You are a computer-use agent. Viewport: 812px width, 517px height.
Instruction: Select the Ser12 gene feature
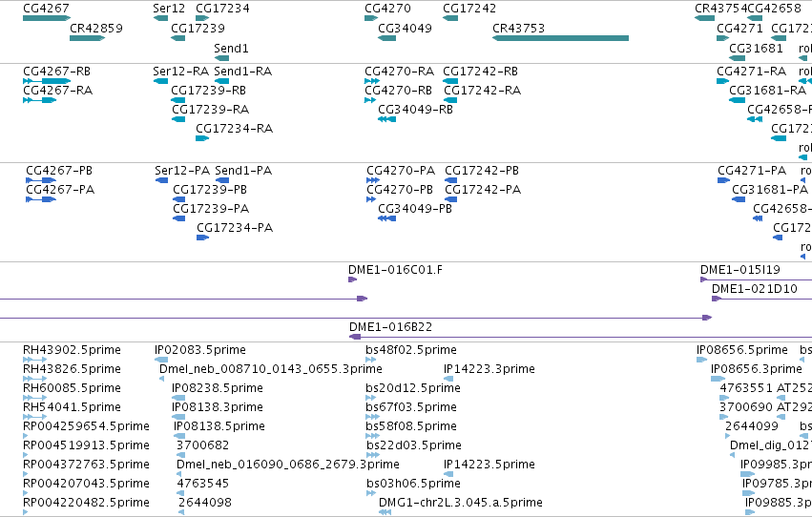tap(160, 18)
